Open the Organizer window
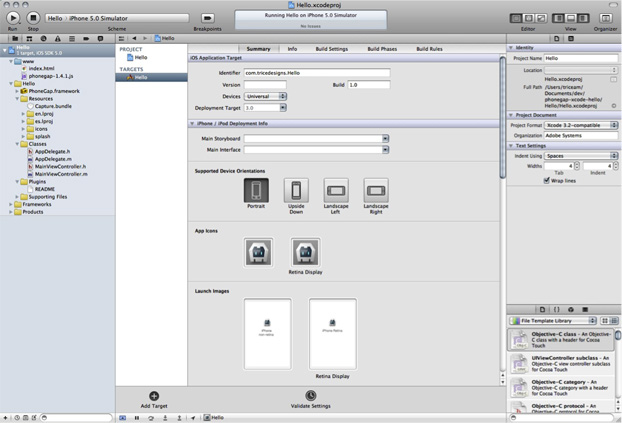The image size is (622, 423). (605, 18)
